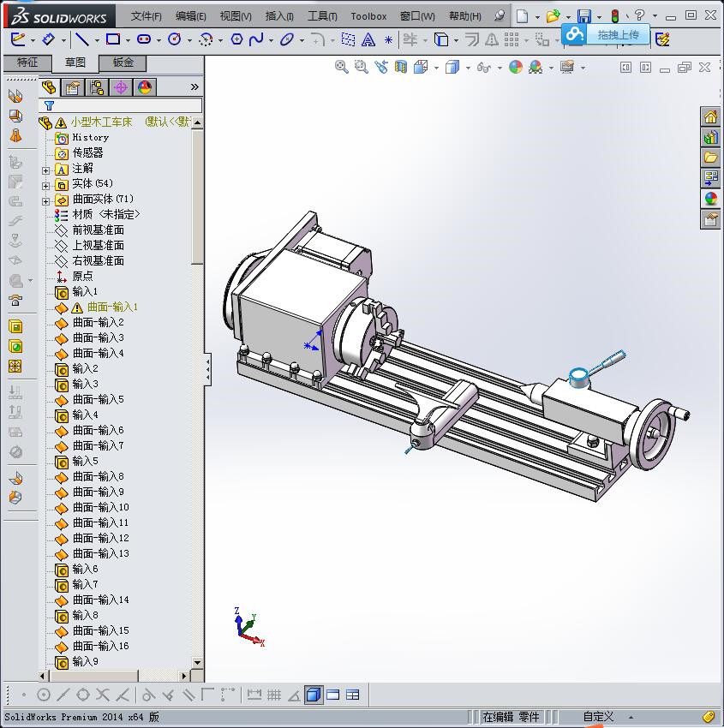Open the Save button dropdown arrow
The width and height of the screenshot is (724, 728).
[599, 17]
